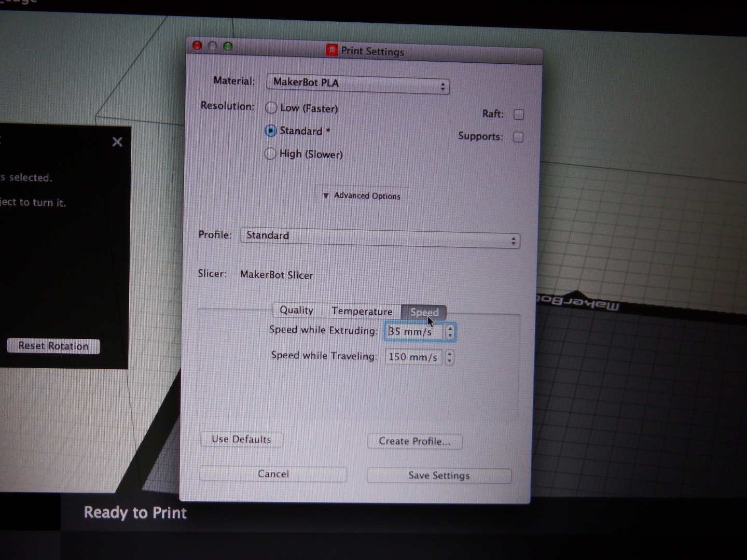This screenshot has width=747, height=560.
Task: Switch to the Temperature tab
Action: (362, 311)
